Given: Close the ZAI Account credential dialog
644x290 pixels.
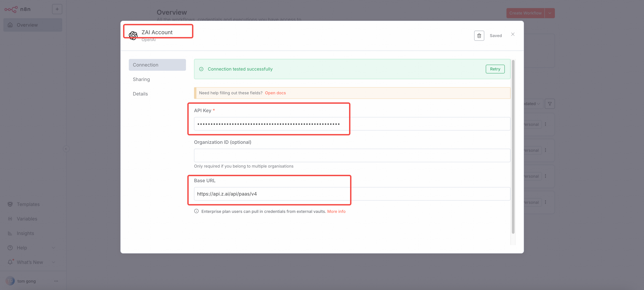Looking at the screenshot, I should pyautogui.click(x=513, y=34).
